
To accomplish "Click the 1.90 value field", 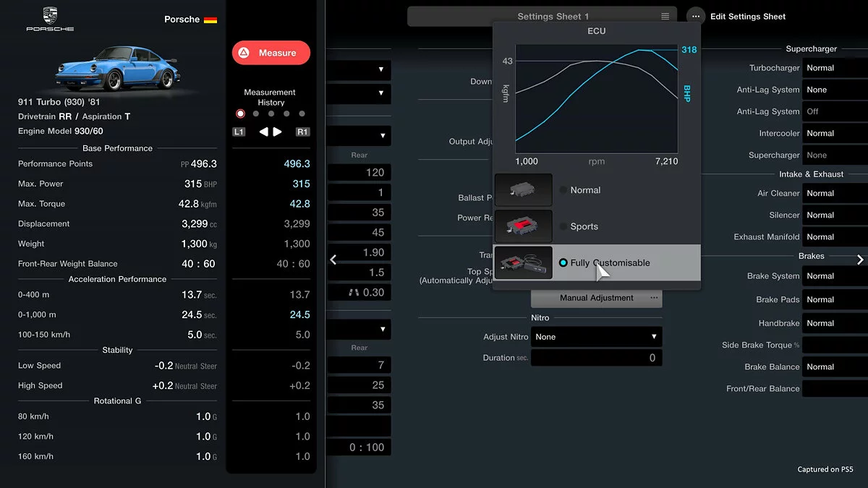I will tap(359, 252).
